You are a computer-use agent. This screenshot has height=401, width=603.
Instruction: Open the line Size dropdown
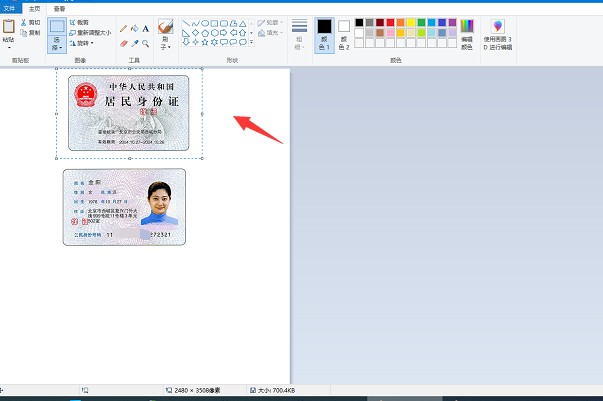coord(299,35)
